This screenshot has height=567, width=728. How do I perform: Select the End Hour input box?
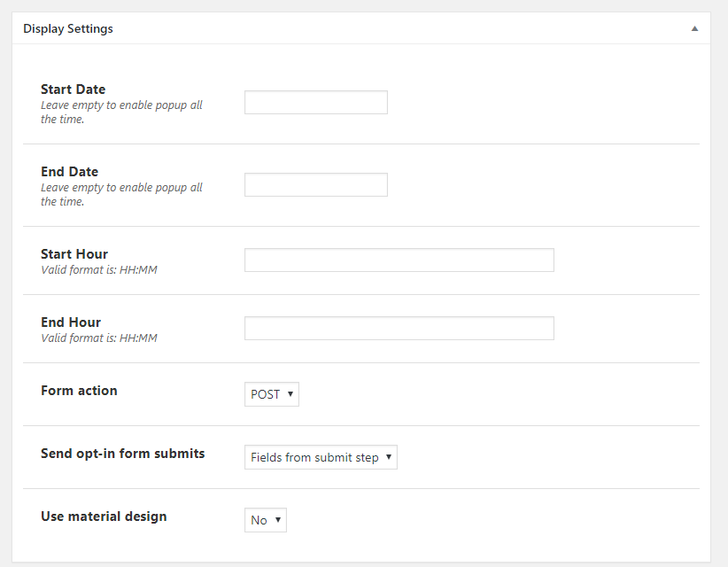pos(399,329)
